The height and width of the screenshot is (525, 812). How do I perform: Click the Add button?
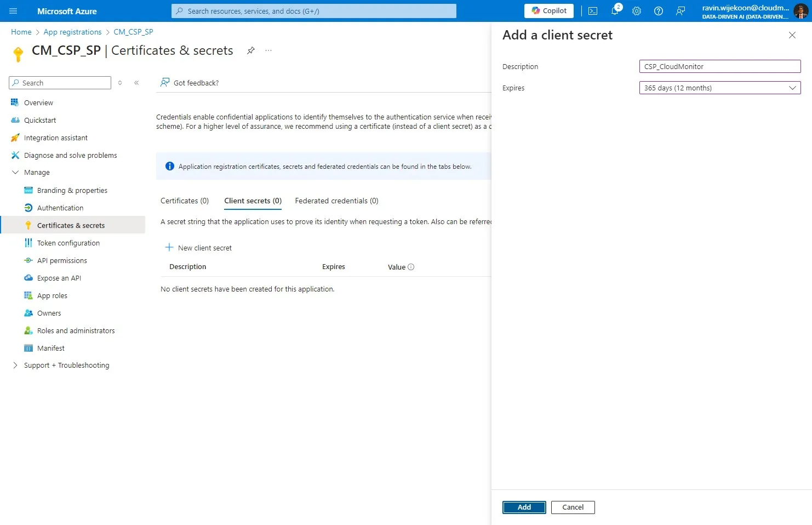(x=524, y=507)
